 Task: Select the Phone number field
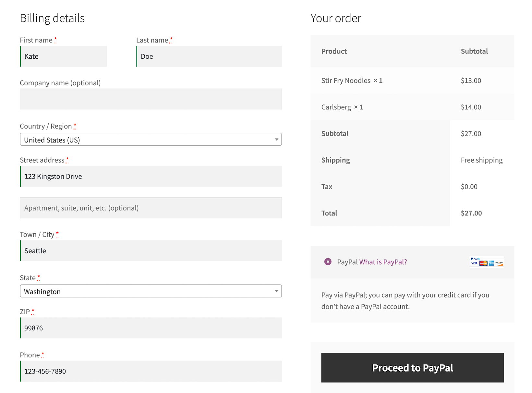click(x=150, y=371)
